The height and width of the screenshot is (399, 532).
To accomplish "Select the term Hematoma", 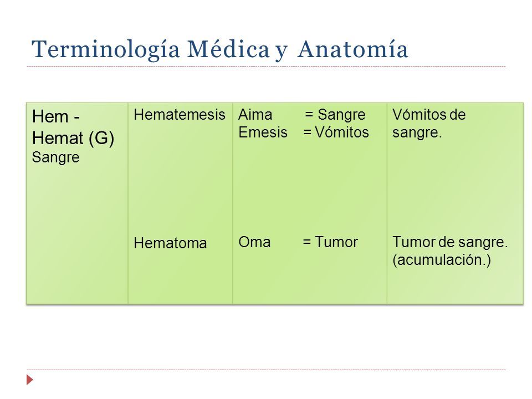I will click(x=170, y=243).
